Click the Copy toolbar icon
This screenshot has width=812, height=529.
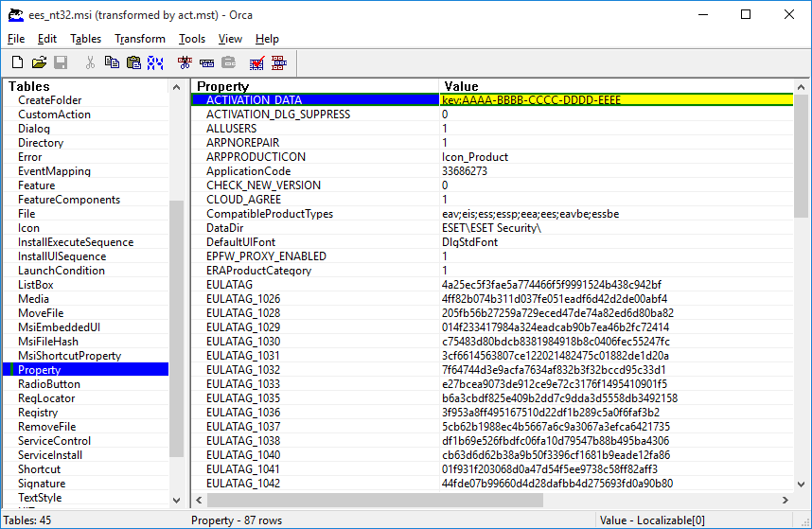coord(112,62)
